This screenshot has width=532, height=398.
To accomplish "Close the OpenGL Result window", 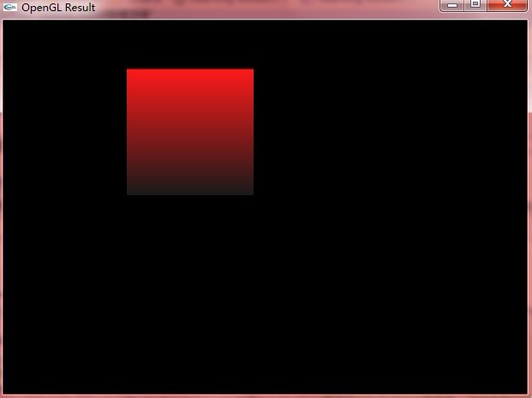I will (507, 5).
